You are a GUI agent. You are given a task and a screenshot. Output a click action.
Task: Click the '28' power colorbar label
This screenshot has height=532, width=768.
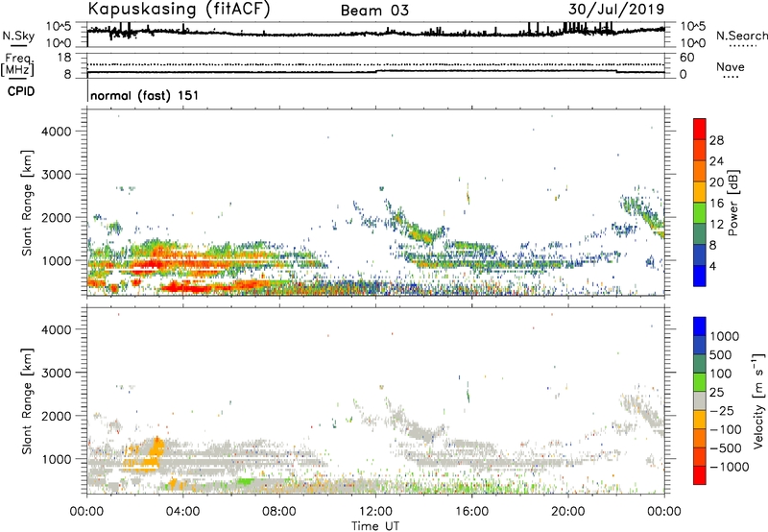(716, 140)
